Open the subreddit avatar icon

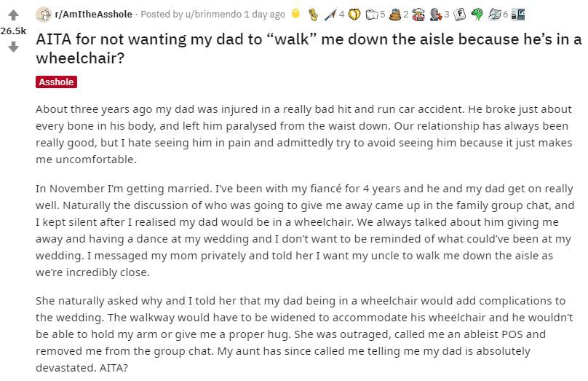point(44,15)
